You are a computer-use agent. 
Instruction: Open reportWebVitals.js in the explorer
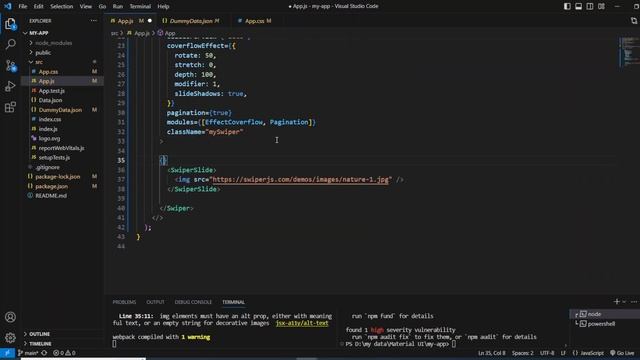point(62,148)
